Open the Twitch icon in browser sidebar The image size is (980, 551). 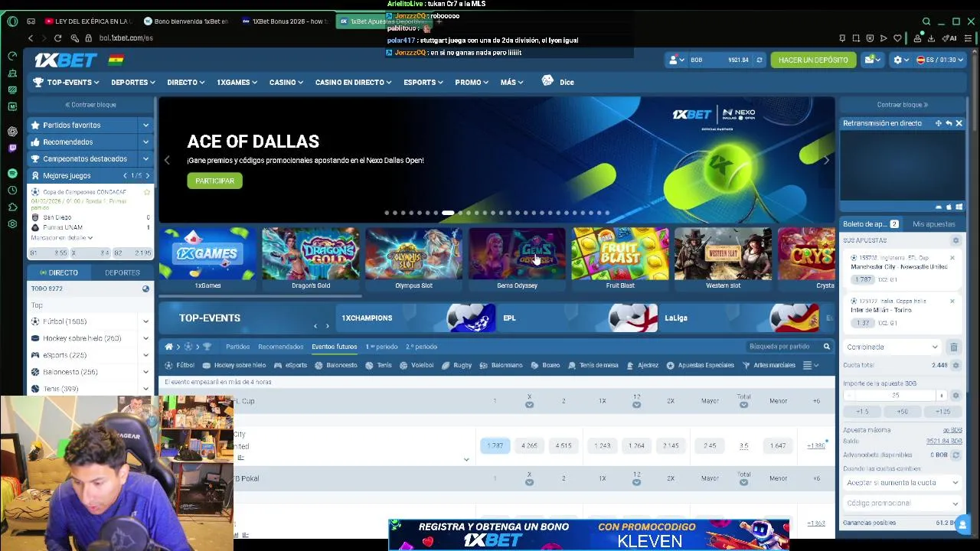coord(12,148)
